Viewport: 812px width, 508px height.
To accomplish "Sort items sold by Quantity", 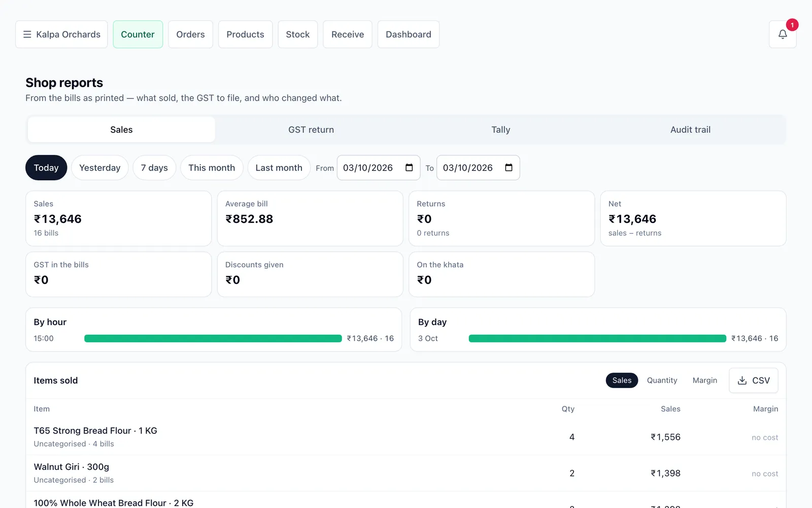I will coord(662,380).
